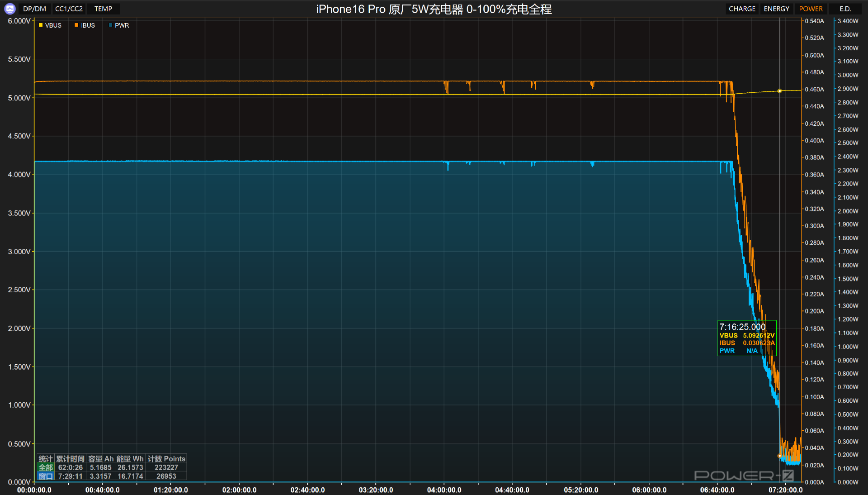Click the 6.000V voltage axis label
Image resolution: width=868 pixels, height=495 pixels.
[19, 21]
